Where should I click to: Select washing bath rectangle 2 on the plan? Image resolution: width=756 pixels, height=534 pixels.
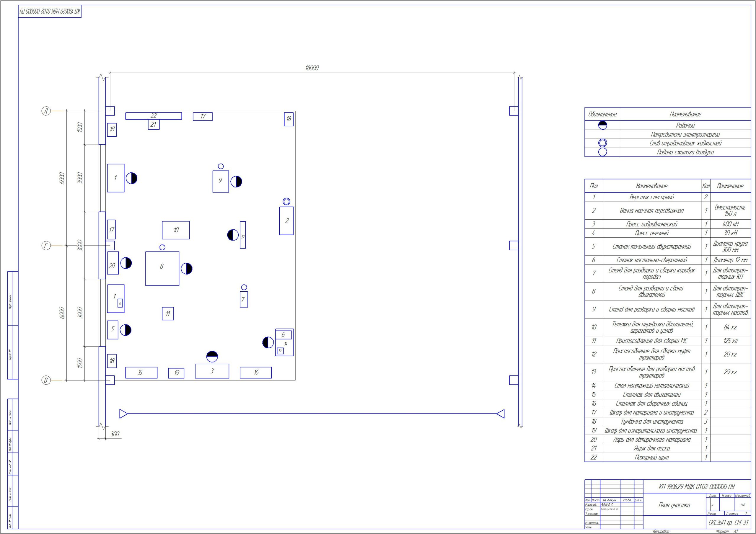[x=286, y=221]
